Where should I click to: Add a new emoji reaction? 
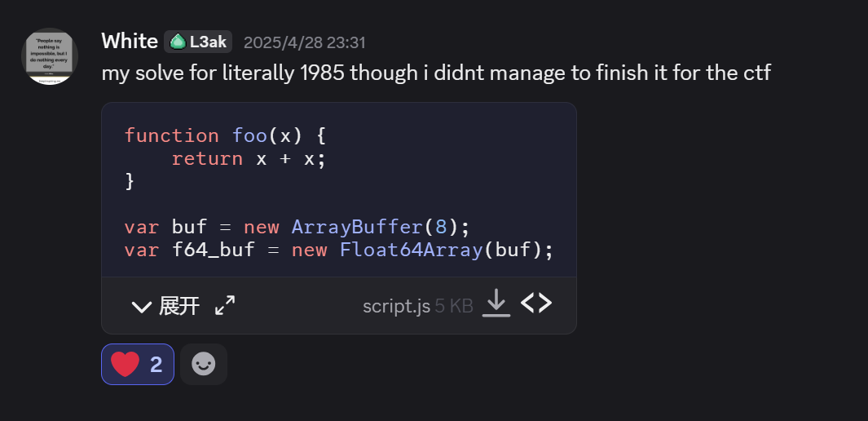pos(204,364)
